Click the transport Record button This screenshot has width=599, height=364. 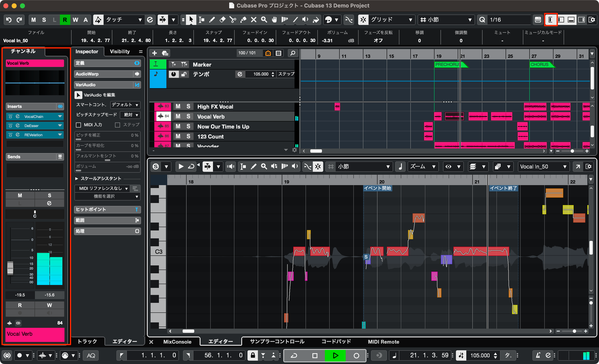[x=356, y=355]
